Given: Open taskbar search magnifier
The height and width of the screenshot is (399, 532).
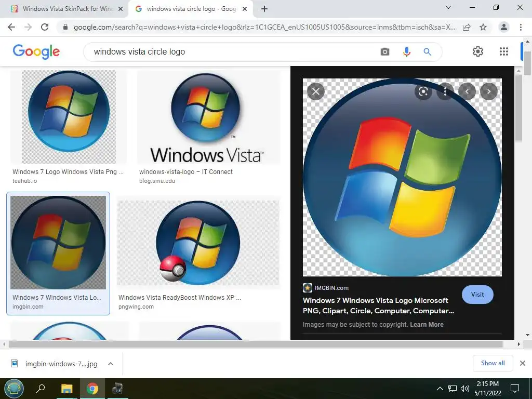Looking at the screenshot, I should (41, 389).
